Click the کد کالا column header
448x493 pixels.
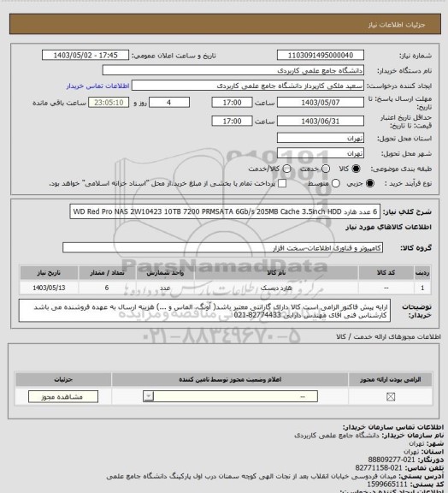click(x=386, y=272)
